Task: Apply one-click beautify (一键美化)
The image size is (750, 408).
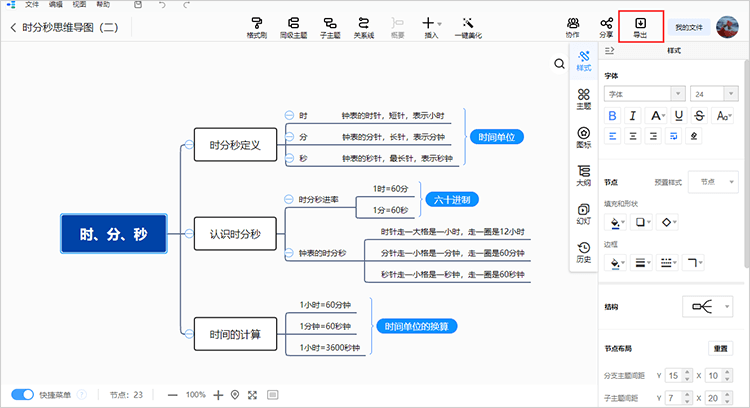Action: coord(468,27)
